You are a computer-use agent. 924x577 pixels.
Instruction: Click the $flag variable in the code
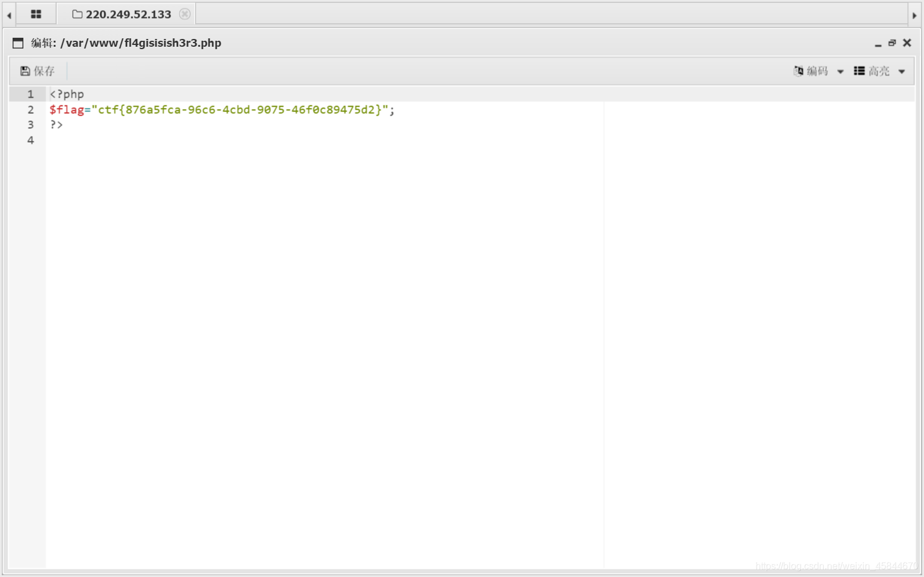coord(66,110)
